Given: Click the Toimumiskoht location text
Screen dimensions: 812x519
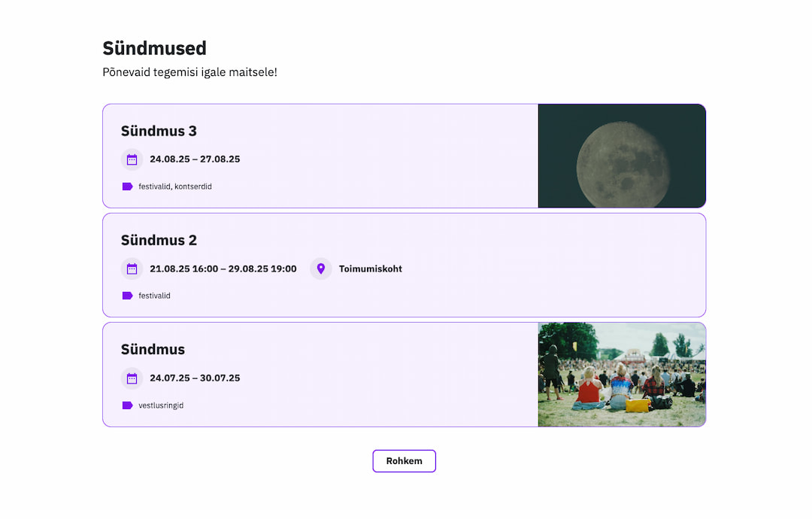Looking at the screenshot, I should coord(371,269).
